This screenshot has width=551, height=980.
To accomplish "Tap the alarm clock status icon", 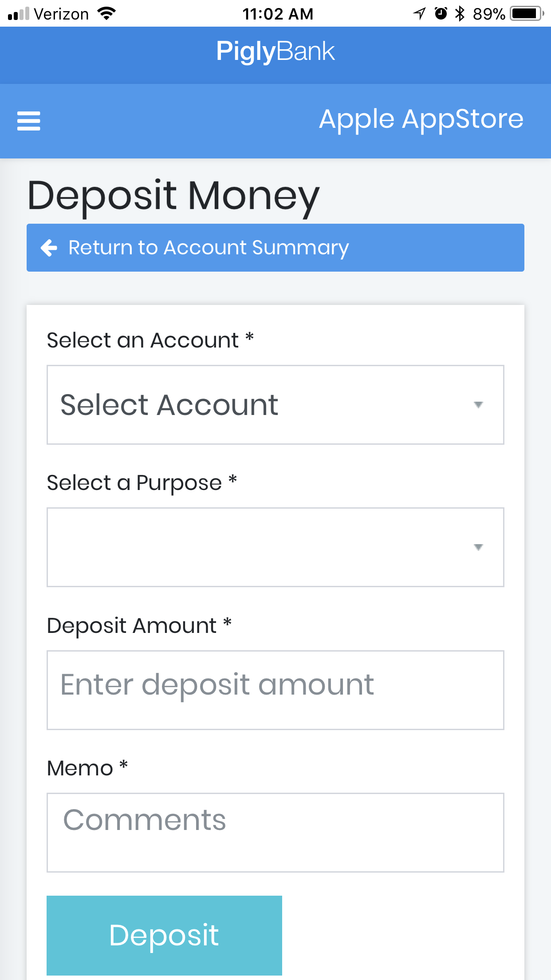I will click(441, 14).
